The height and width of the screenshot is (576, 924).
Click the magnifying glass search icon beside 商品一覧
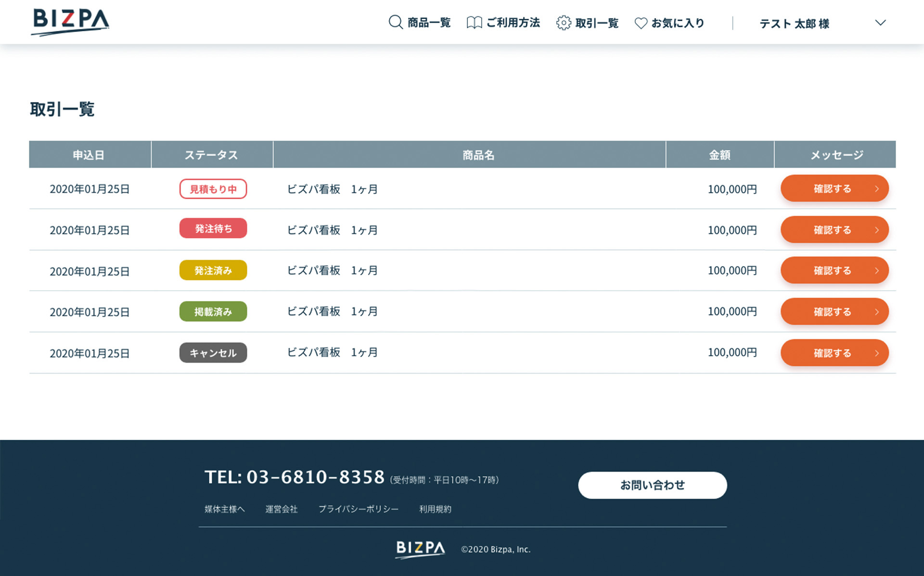pos(395,22)
